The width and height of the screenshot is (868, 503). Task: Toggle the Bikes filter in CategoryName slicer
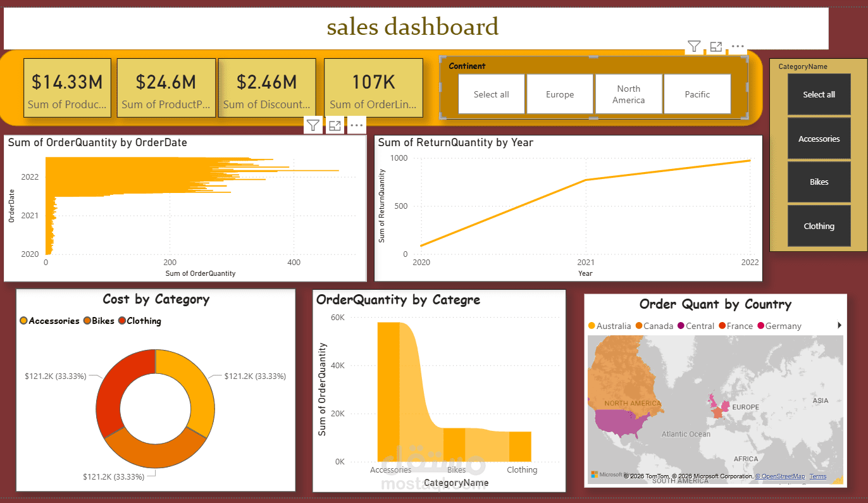819,182
